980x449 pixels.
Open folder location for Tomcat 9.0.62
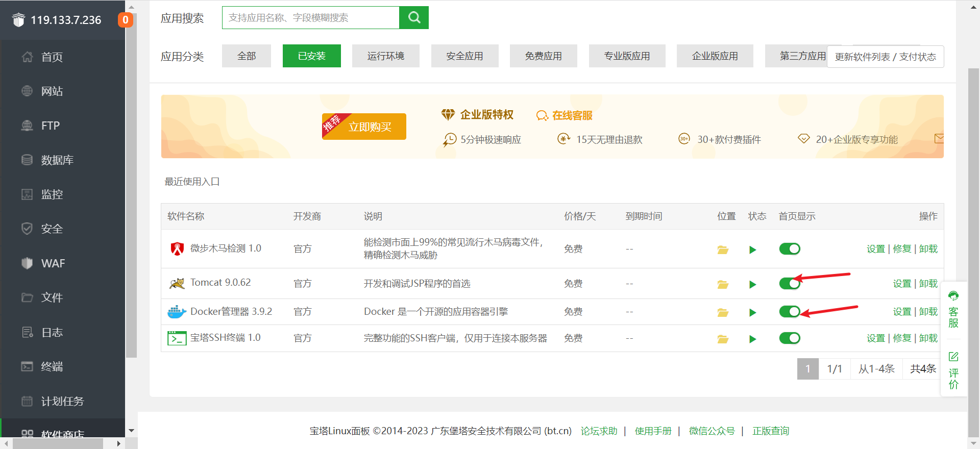point(723,284)
